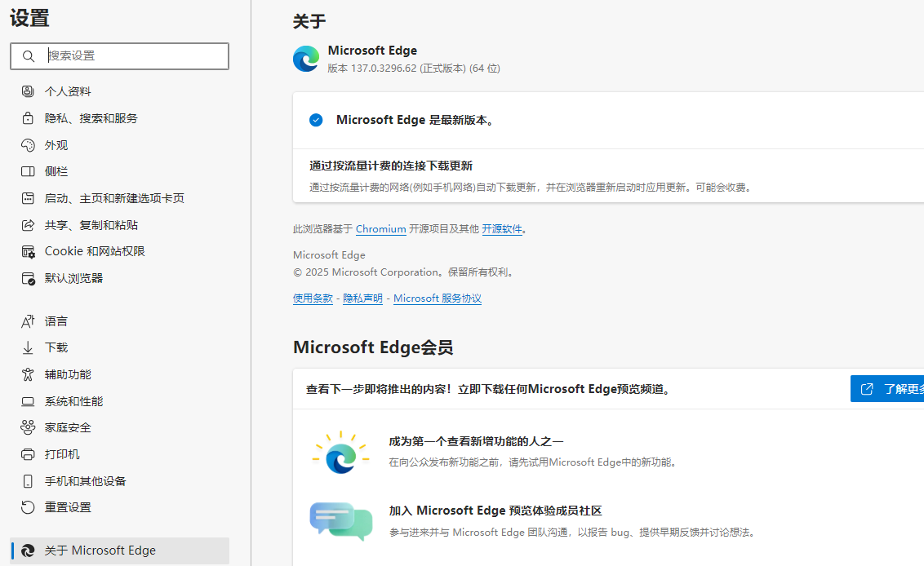Click the 通过按流量计费的连接下载更新 label

pos(391,166)
